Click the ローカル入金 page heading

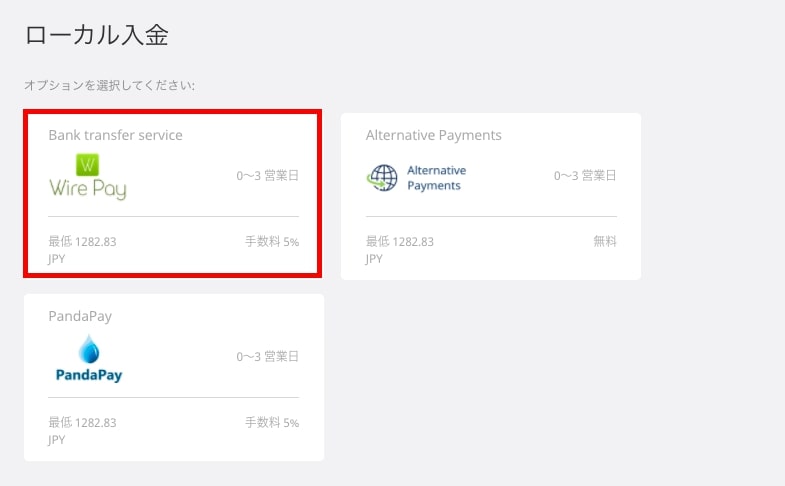[x=97, y=36]
